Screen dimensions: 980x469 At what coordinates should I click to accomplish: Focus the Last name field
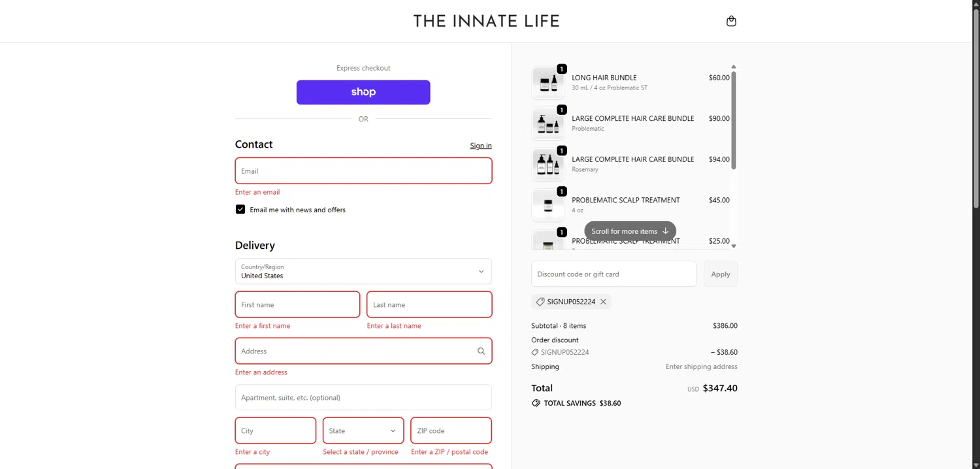pos(429,304)
